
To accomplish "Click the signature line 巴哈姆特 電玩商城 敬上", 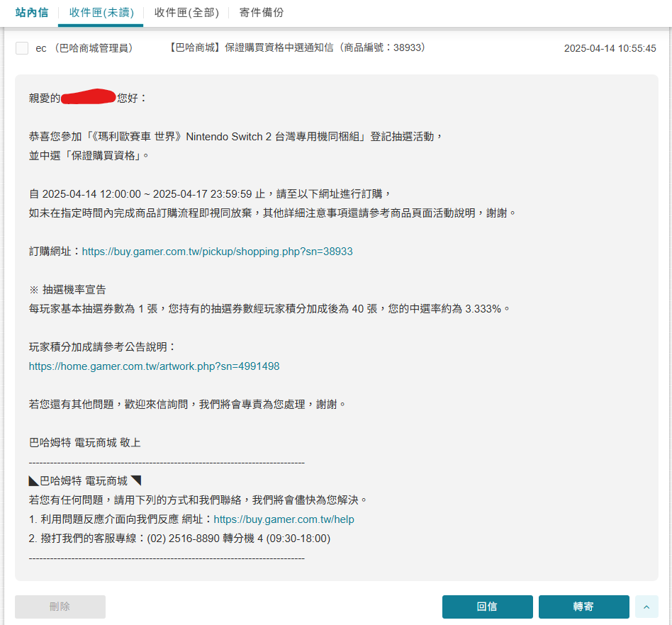I will tap(85, 442).
